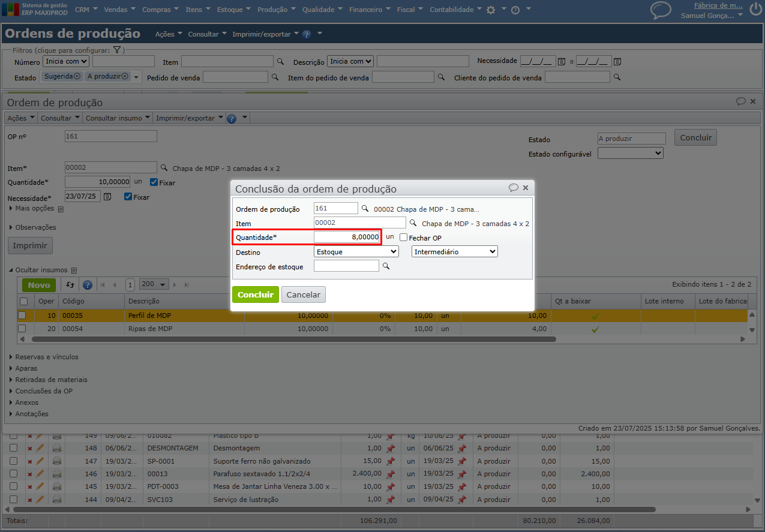Open the Consultar insumo menu
The height and width of the screenshot is (532, 765).
coord(118,118)
